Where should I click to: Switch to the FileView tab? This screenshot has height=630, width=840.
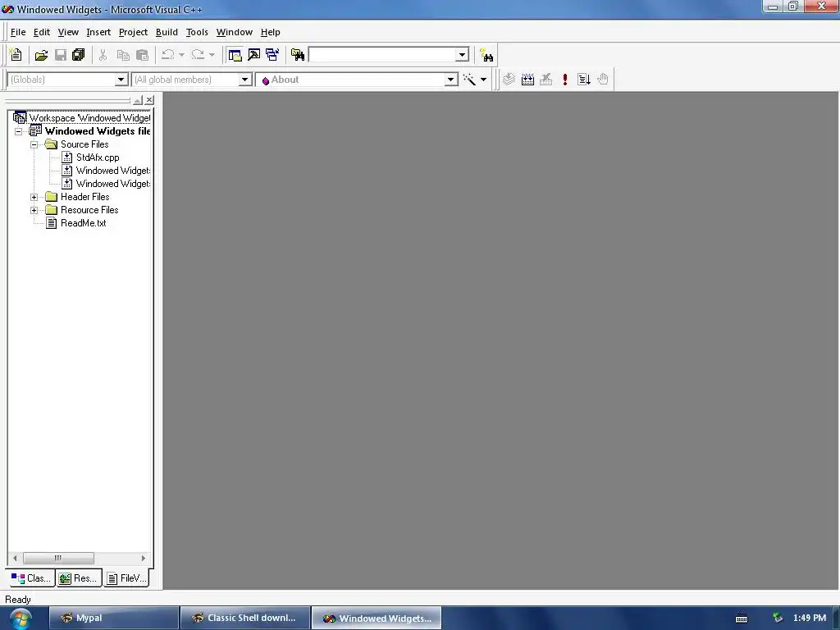click(x=126, y=578)
